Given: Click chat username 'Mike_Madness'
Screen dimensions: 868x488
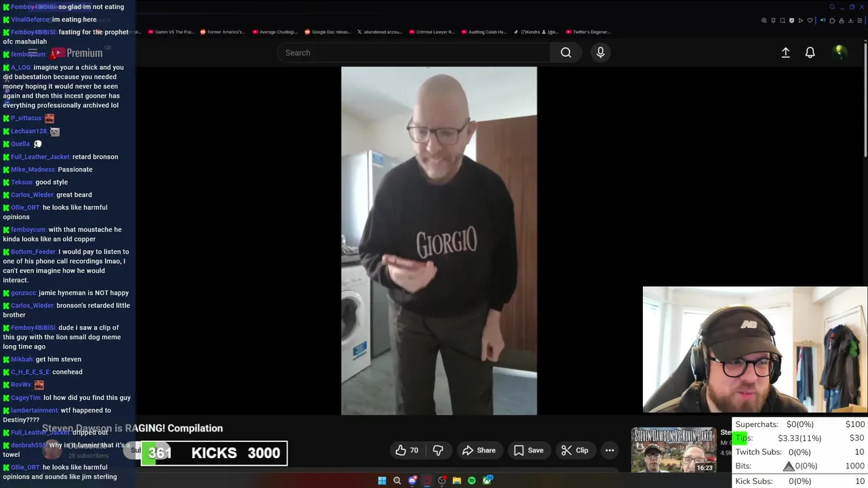Looking at the screenshot, I should [33, 169].
